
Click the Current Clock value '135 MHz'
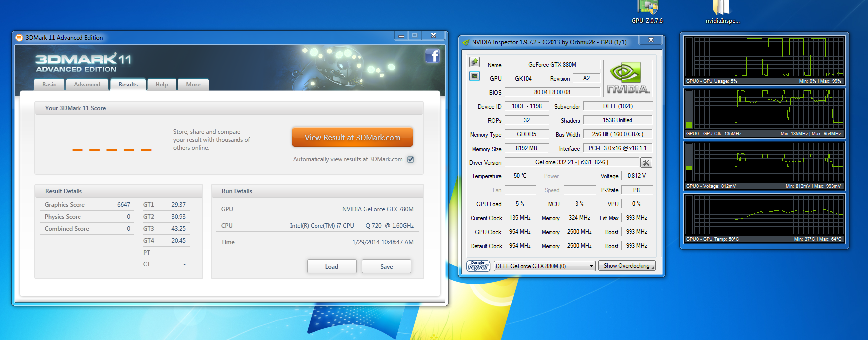coord(520,218)
